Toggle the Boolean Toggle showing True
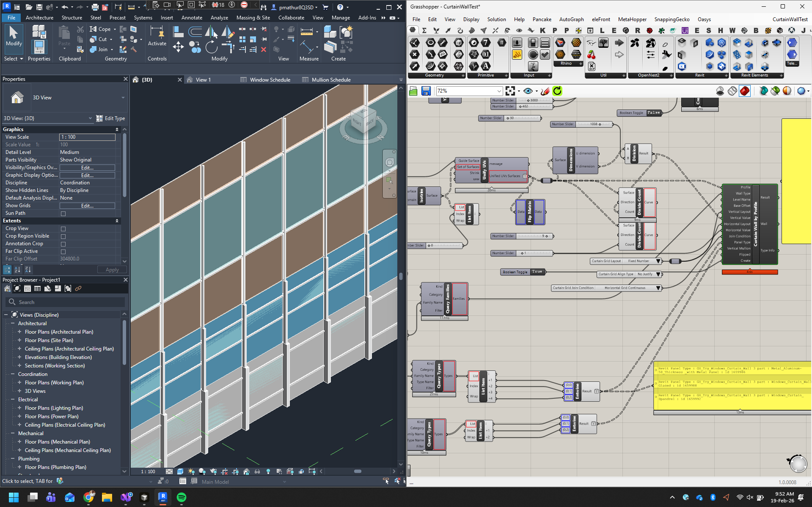Viewport: 812px width, 507px height. (537, 272)
